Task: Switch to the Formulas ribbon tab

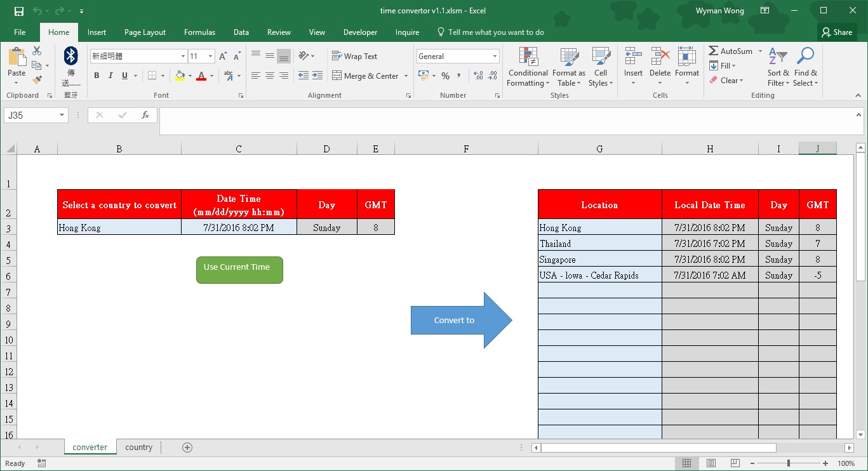Action: pyautogui.click(x=199, y=32)
